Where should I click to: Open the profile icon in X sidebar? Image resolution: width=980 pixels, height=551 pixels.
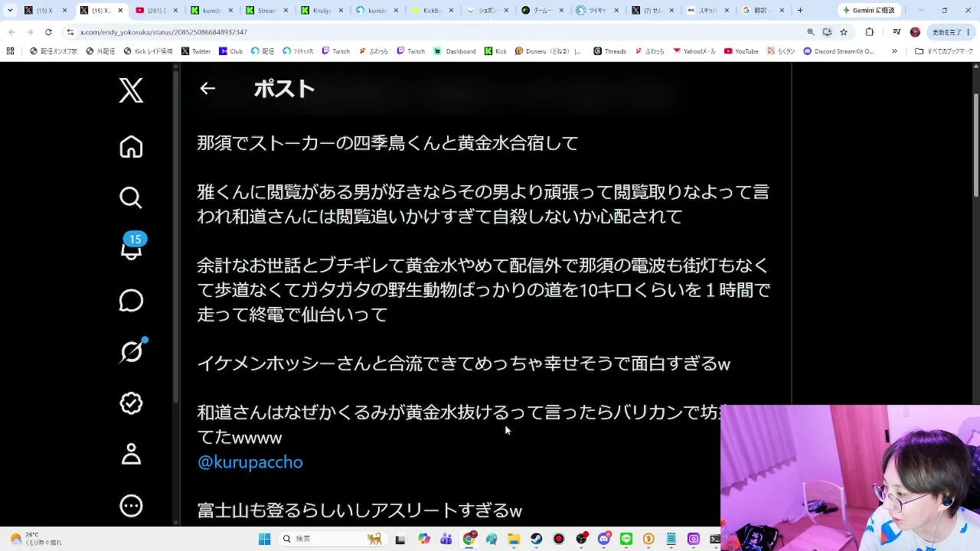click(x=131, y=454)
